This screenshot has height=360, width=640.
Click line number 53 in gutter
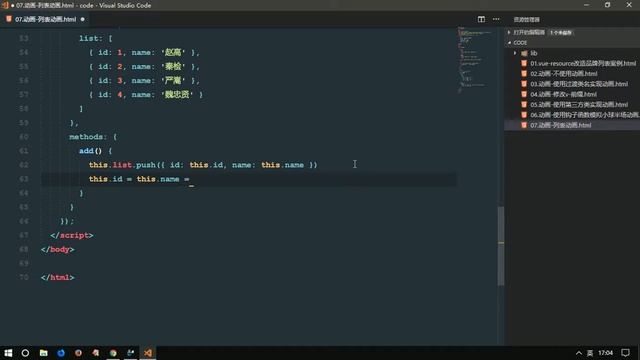tap(24, 38)
